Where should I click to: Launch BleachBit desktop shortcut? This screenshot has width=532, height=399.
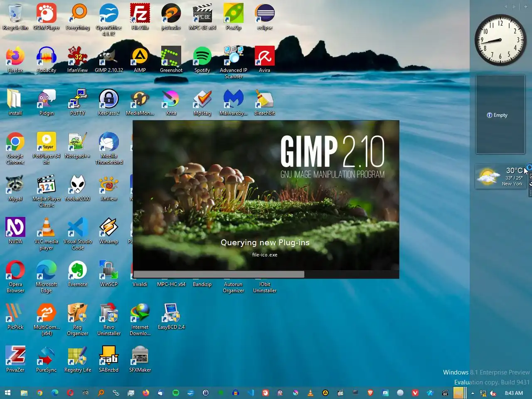click(x=265, y=103)
